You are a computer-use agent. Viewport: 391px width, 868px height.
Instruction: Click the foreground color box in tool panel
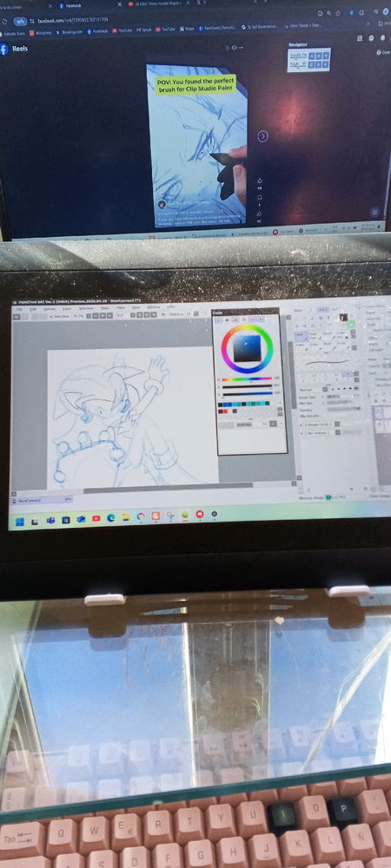(343, 317)
